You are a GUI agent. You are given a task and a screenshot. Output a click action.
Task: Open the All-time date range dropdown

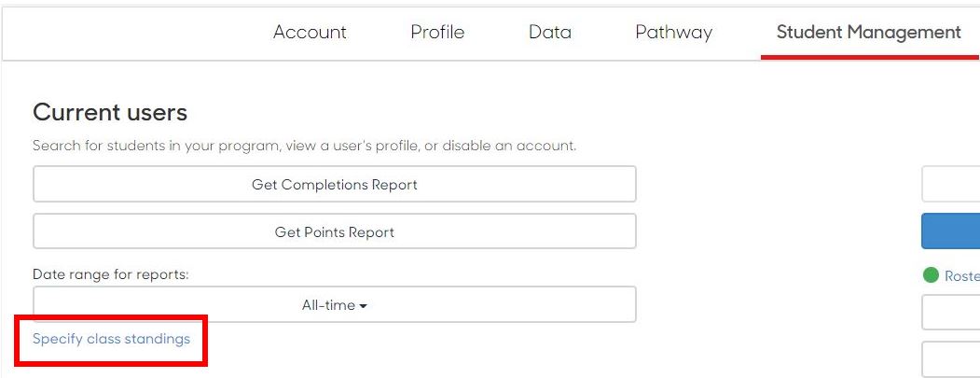(335, 304)
